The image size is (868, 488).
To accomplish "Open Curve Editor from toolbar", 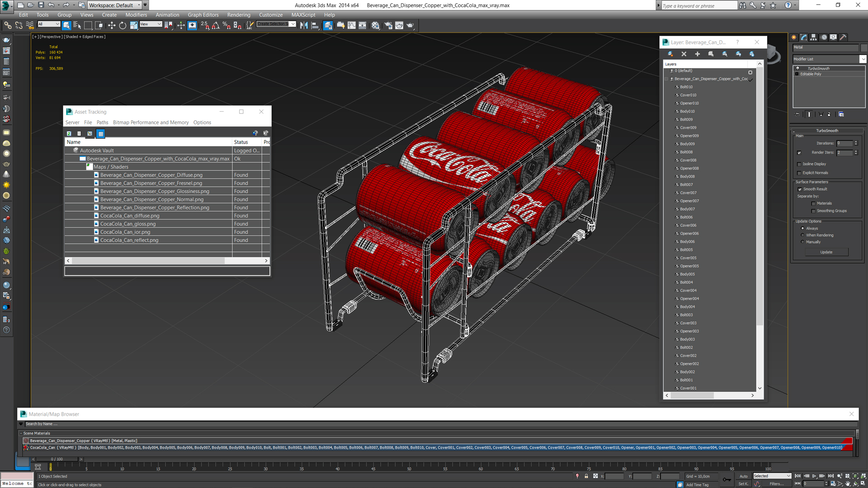I will [352, 25].
